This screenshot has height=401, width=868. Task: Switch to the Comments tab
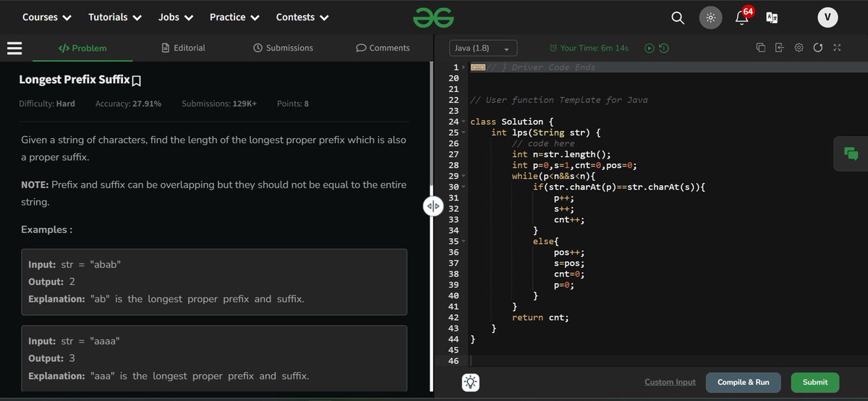point(383,48)
